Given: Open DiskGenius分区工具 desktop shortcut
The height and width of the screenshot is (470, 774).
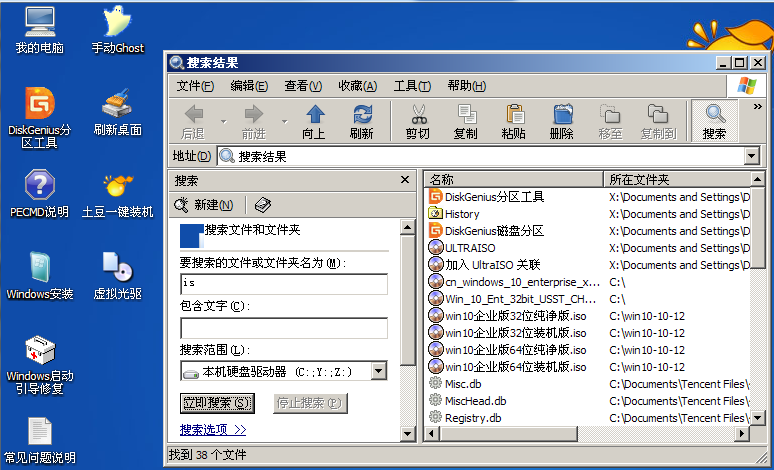Looking at the screenshot, I should pyautogui.click(x=39, y=118).
